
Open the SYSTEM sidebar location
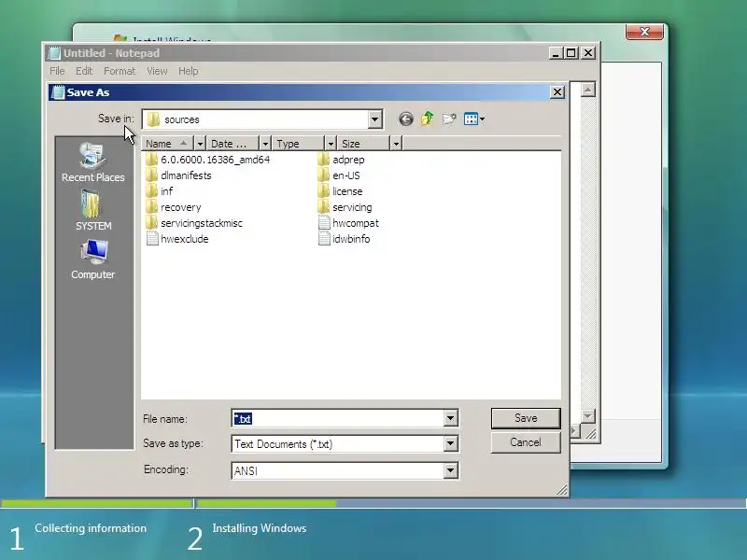tap(92, 211)
